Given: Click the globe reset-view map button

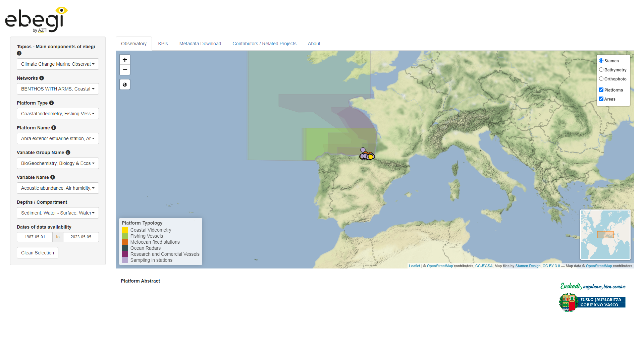Looking at the screenshot, I should click(x=125, y=84).
